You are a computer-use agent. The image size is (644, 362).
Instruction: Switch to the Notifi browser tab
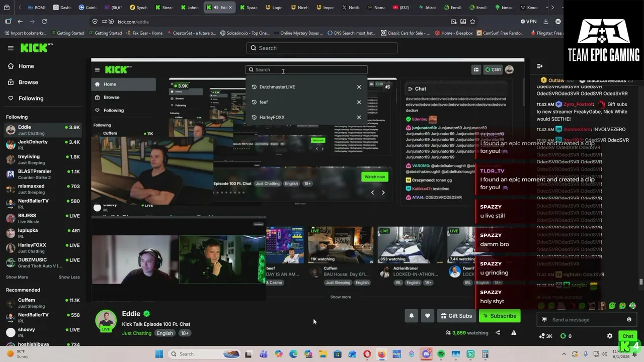click(350, 8)
